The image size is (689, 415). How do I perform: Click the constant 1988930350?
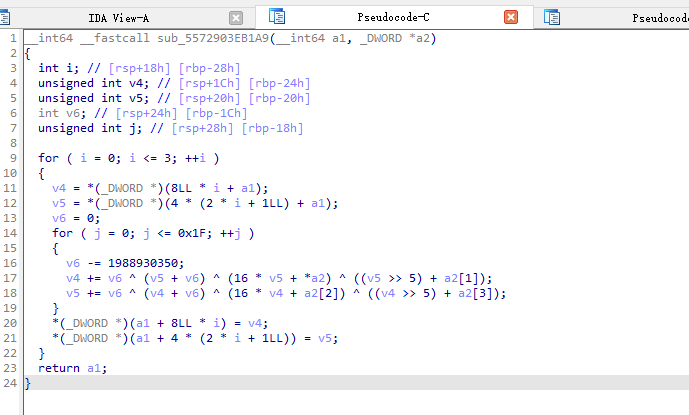[x=143, y=263]
